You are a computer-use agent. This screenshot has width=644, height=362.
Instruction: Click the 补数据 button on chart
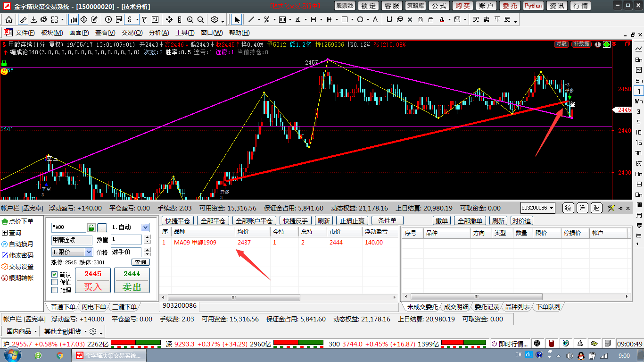[x=581, y=44]
